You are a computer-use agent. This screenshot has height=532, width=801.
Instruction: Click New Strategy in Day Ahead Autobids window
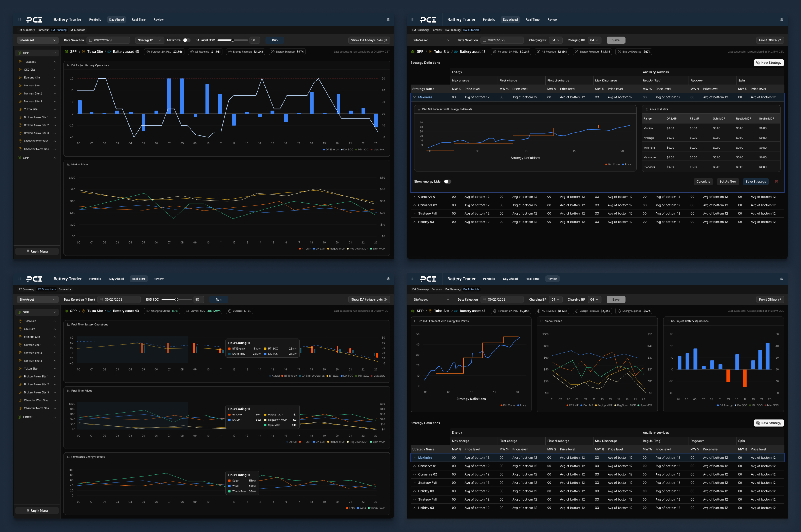point(769,63)
